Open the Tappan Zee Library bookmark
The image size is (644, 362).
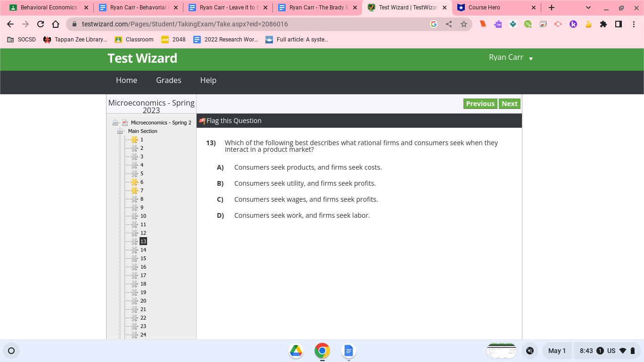click(75, 40)
